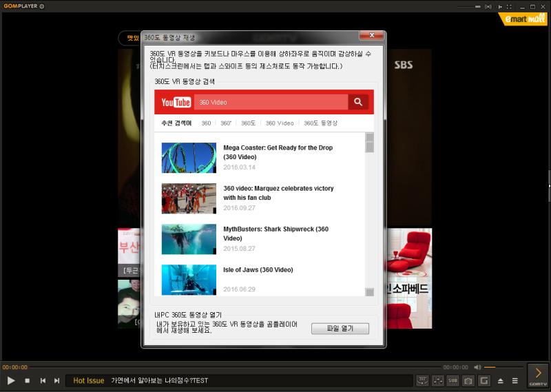
Task: Click the date 2015.08.27
Action: [x=239, y=249]
